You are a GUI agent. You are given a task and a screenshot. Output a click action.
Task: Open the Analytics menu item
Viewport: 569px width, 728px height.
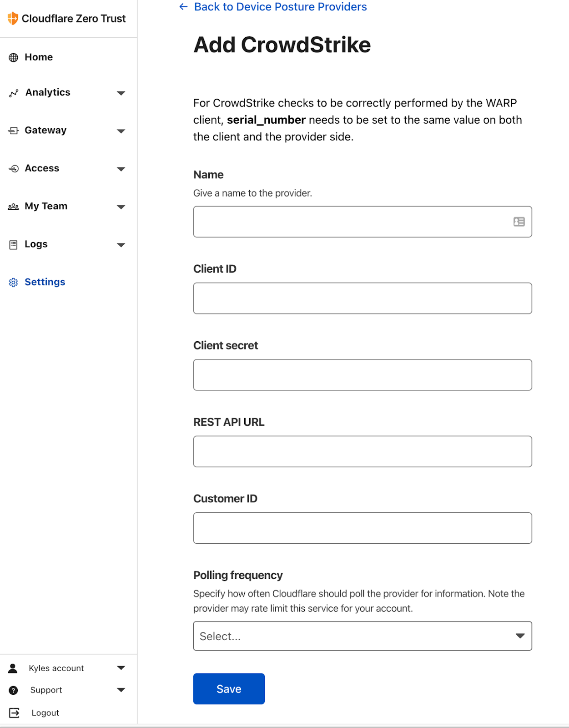tap(48, 92)
